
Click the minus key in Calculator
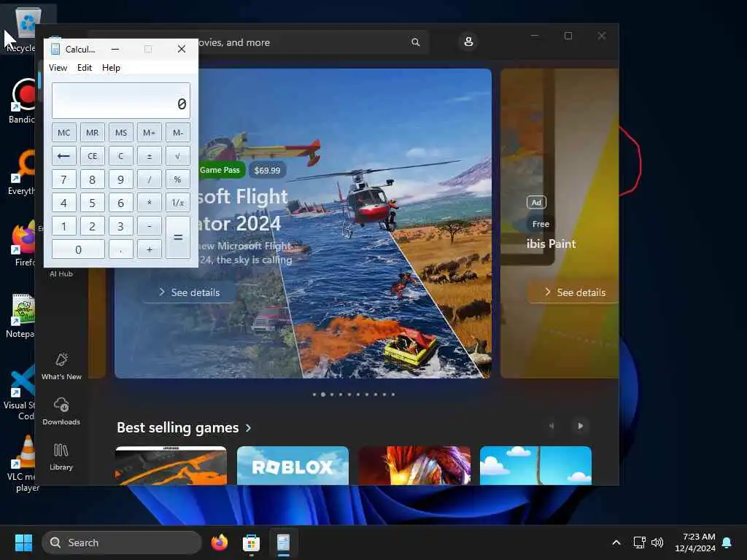tap(149, 226)
